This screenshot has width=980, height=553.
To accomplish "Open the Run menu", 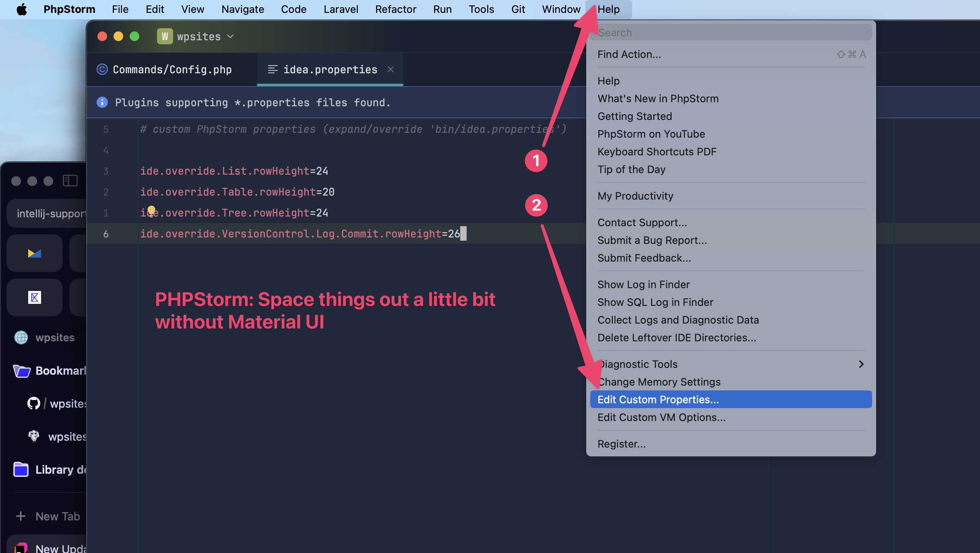I will (442, 9).
